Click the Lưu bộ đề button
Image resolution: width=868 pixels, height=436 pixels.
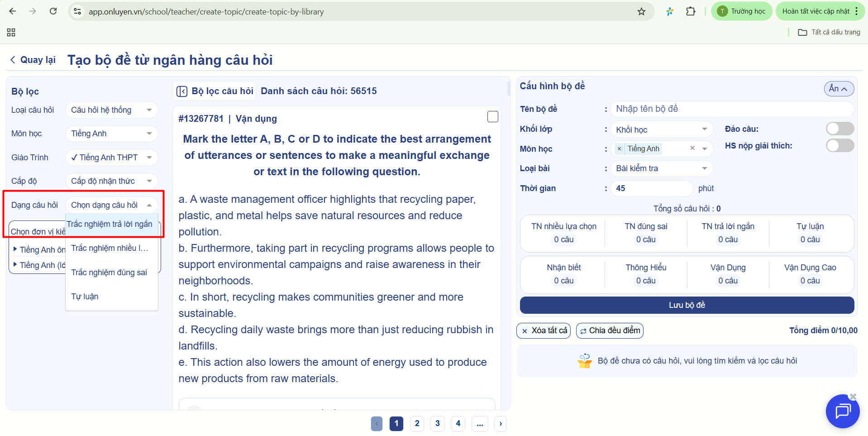coord(687,305)
